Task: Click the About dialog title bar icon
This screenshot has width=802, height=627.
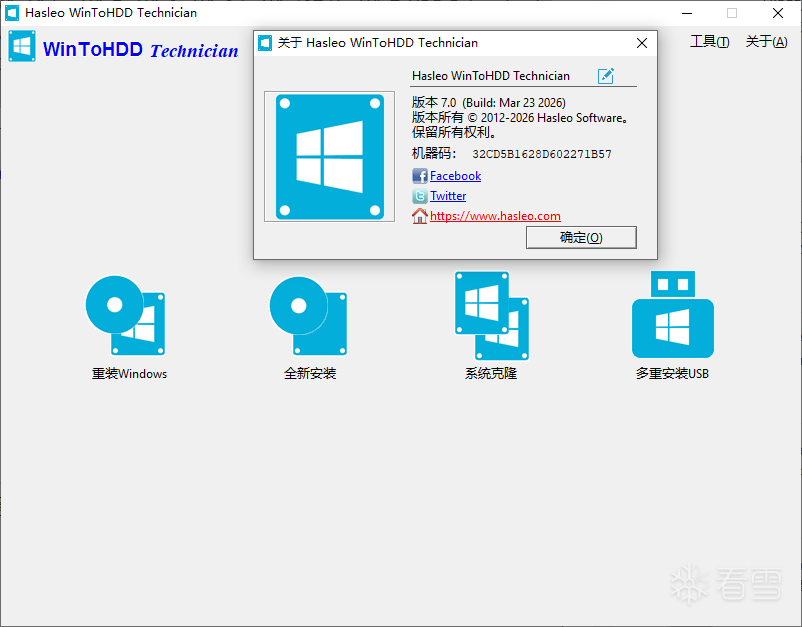Action: 266,43
